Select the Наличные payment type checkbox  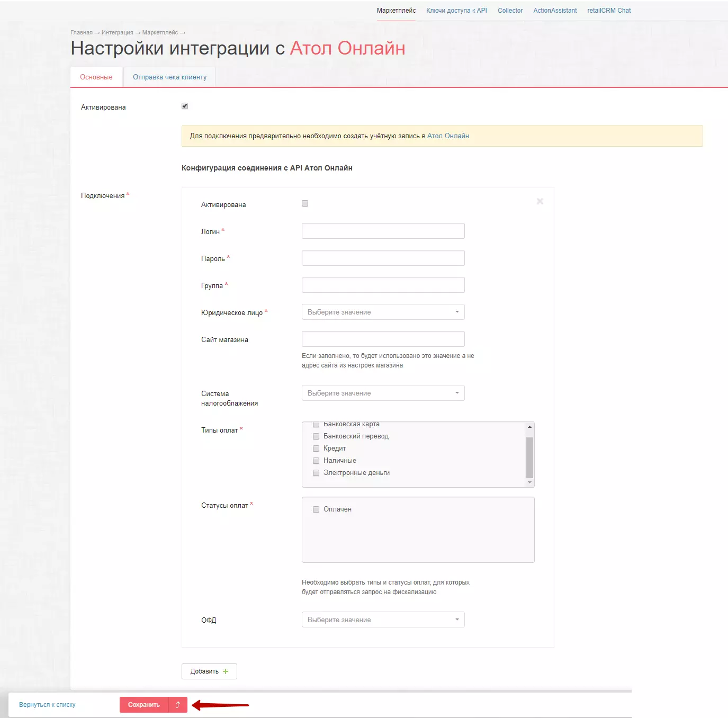316,461
